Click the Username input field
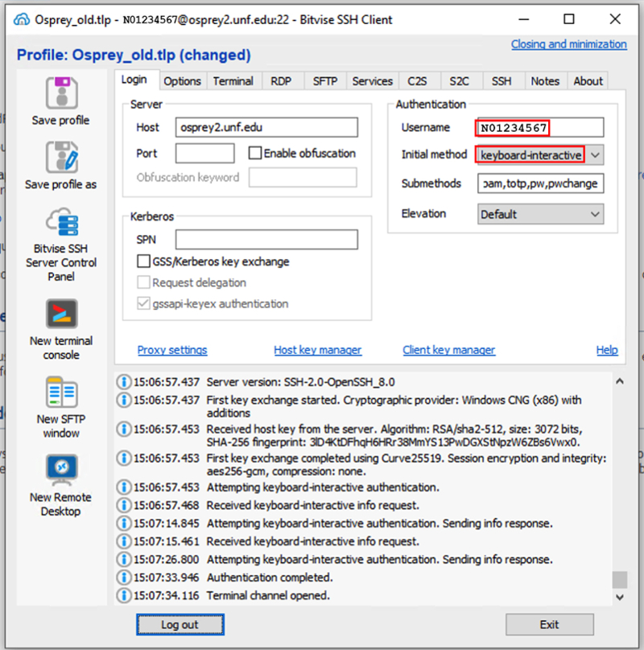The height and width of the screenshot is (650, 644). point(540,127)
